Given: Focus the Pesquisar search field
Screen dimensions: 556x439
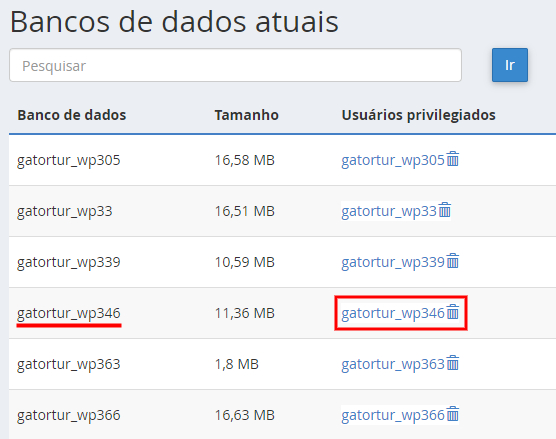Looking at the screenshot, I should click(x=235, y=65).
